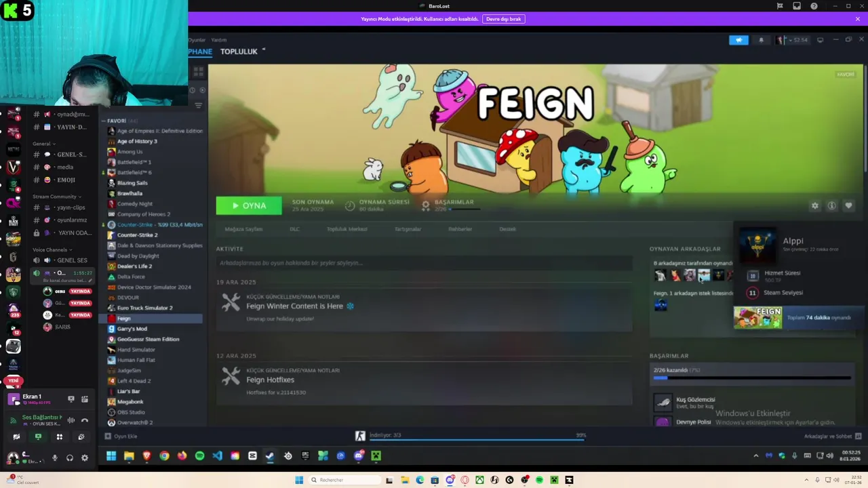Click 'Devre dışı bırak' in purple banner
This screenshot has height=488, width=868.
click(503, 19)
